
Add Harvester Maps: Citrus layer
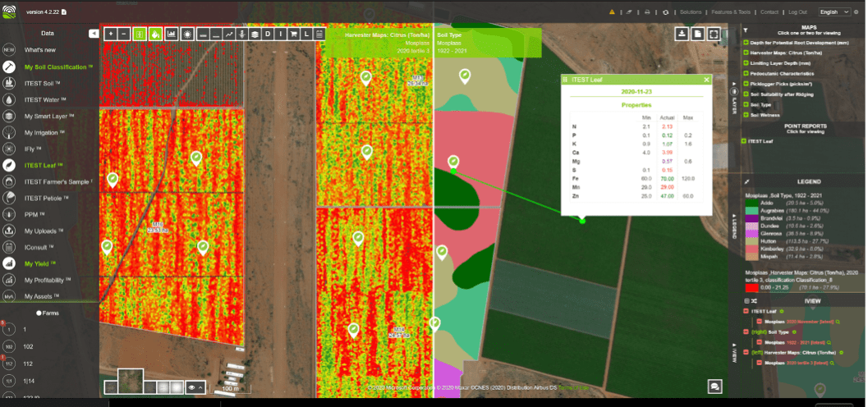pyautogui.click(x=746, y=53)
